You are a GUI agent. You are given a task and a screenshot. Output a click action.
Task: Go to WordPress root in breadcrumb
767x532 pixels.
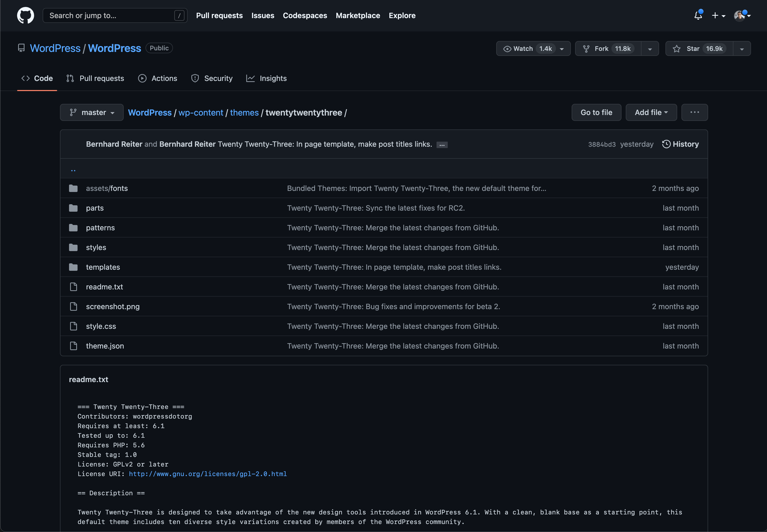(150, 112)
